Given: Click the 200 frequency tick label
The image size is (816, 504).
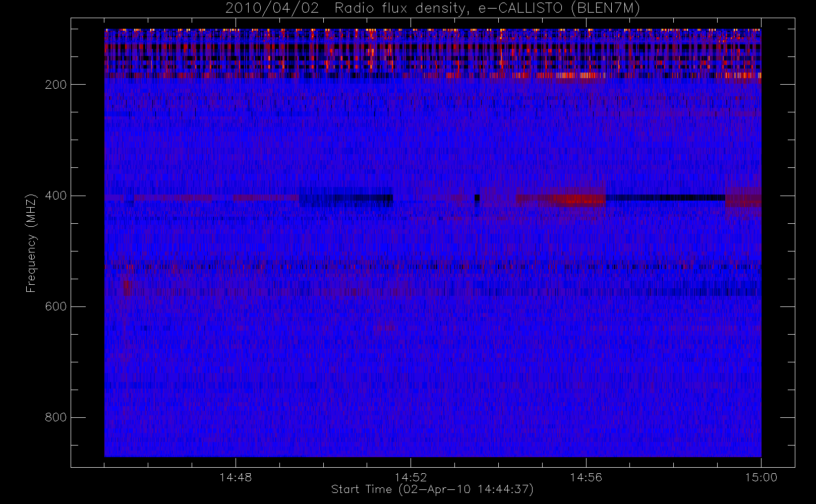Looking at the screenshot, I should (x=55, y=85).
